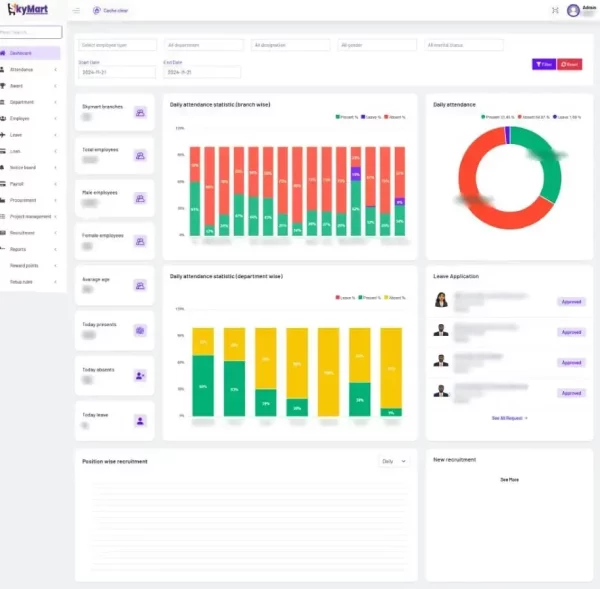The height and width of the screenshot is (589, 600).
Task: Click the Skymart branches card icon
Action: [x=140, y=112]
